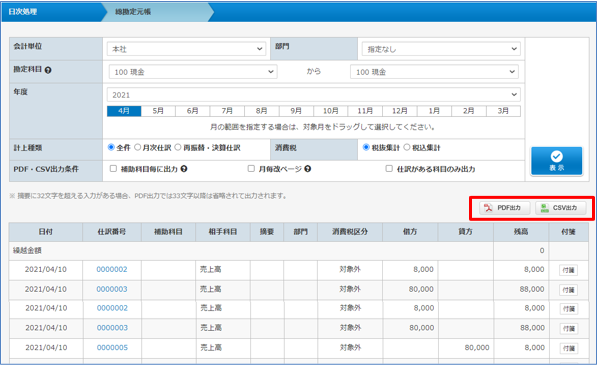Screen dimensions: 597x365
Task: Choose 税込集計 for consumption tax
Action: click(407, 147)
